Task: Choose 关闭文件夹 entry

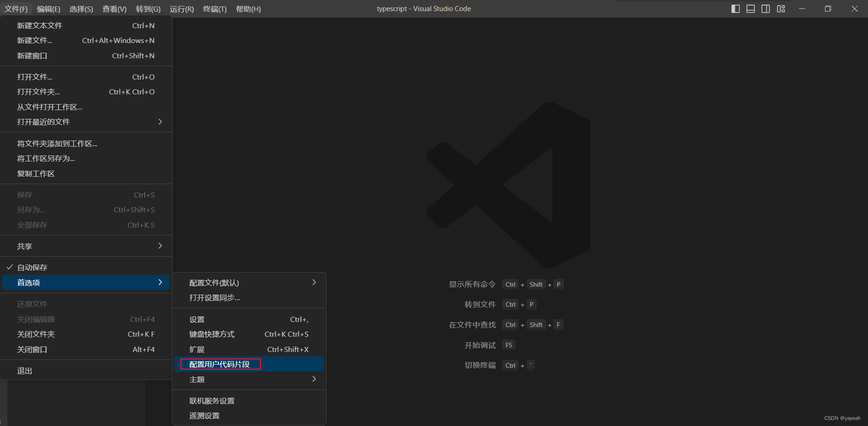Action: (x=86, y=334)
